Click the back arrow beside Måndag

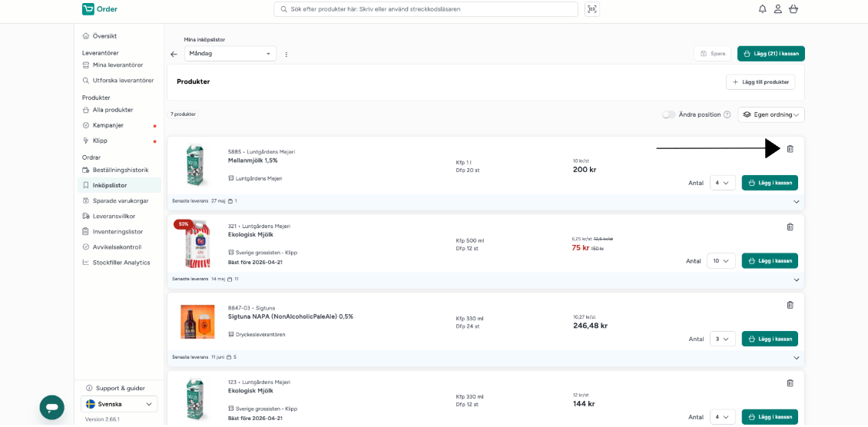[x=174, y=55]
